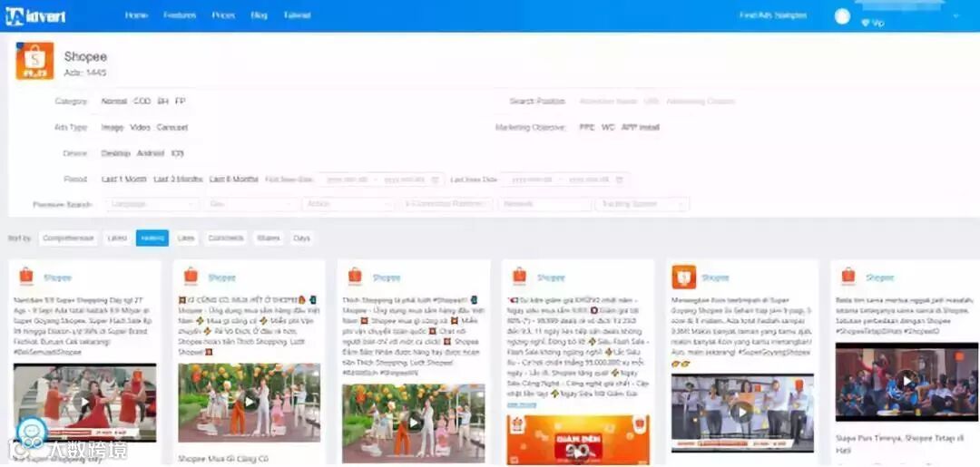Viewport: 980px width, 467px height.
Task: Sort ads by Days
Action: coord(301,238)
